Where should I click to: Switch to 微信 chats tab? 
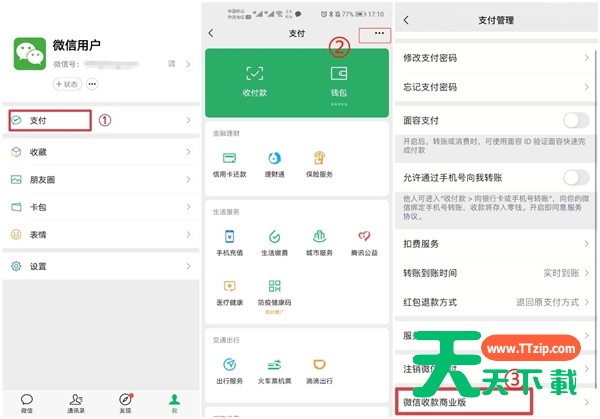pyautogui.click(x=27, y=403)
